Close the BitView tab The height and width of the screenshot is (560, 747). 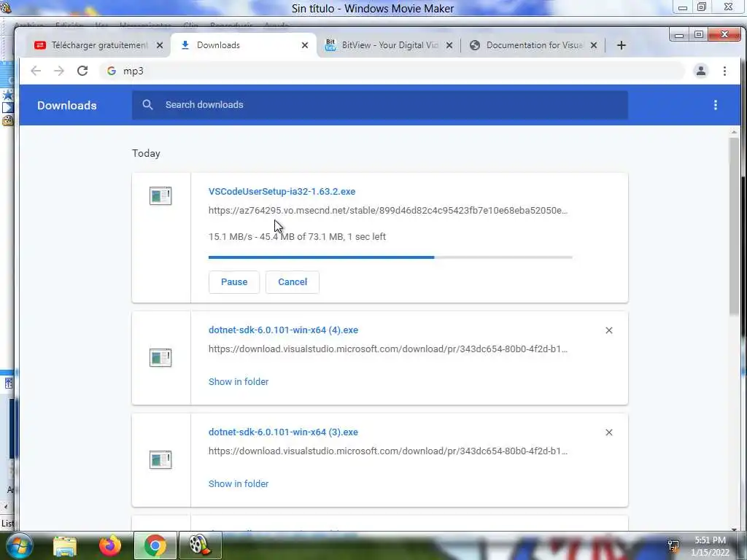point(449,45)
